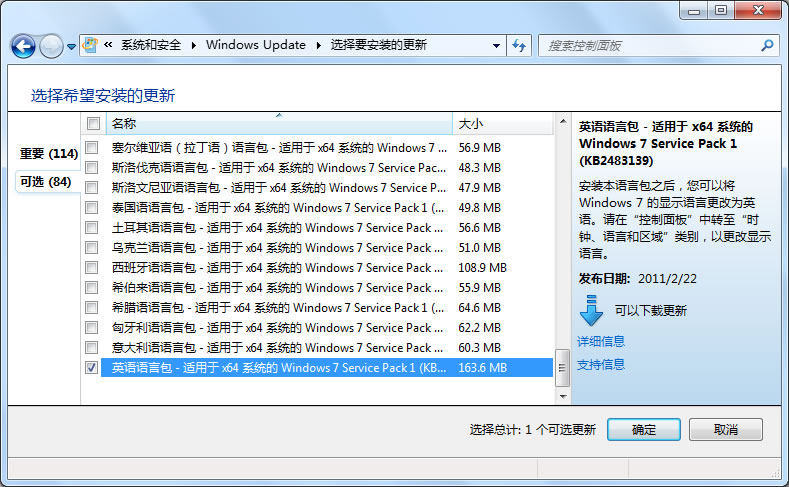
Task: Open 支持信息 link
Action: point(601,365)
